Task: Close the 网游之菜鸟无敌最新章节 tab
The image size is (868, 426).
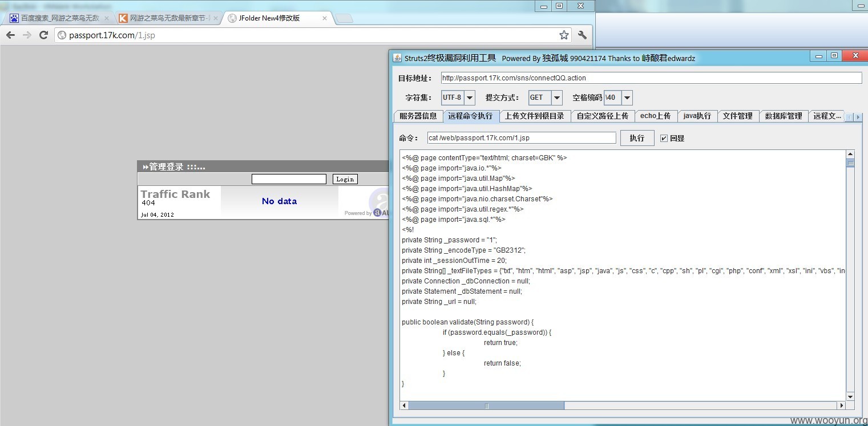Action: (x=215, y=18)
